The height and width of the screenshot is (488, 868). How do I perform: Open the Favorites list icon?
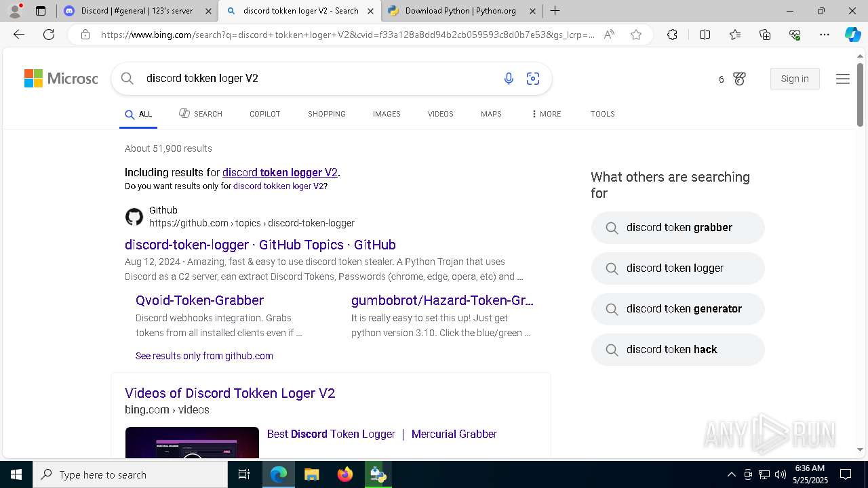735,35
